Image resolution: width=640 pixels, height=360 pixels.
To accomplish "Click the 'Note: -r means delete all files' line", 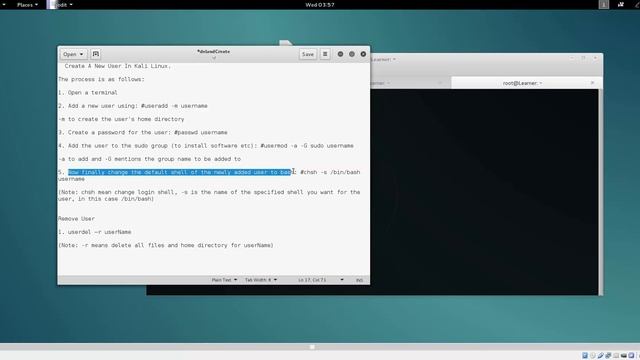I will (x=166, y=245).
